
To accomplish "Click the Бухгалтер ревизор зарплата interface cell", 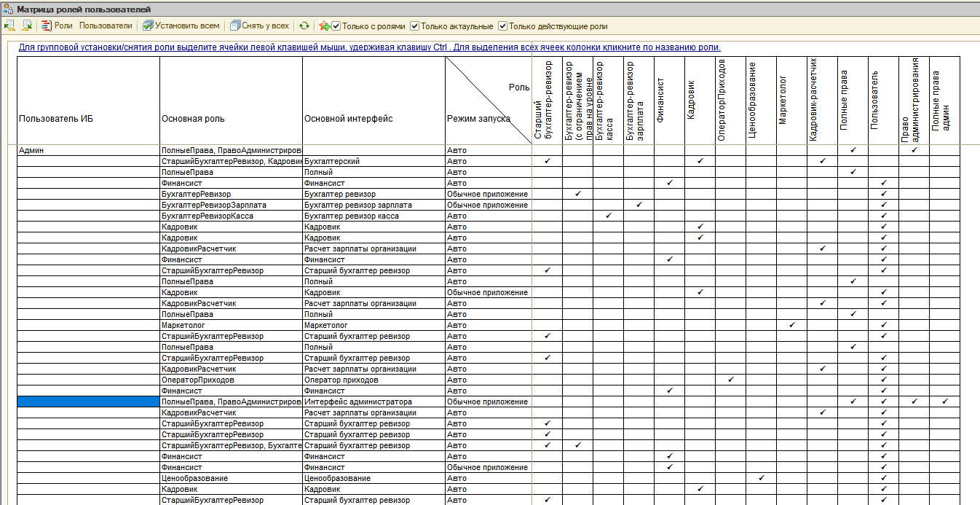I will click(374, 205).
